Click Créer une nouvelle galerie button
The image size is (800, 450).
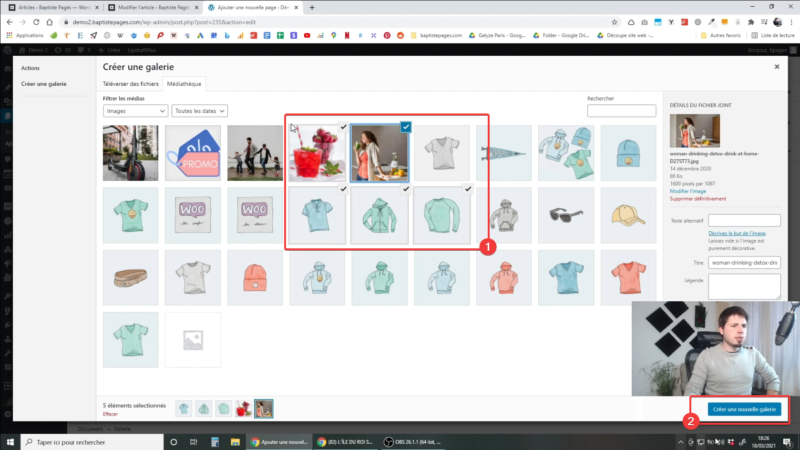point(744,409)
